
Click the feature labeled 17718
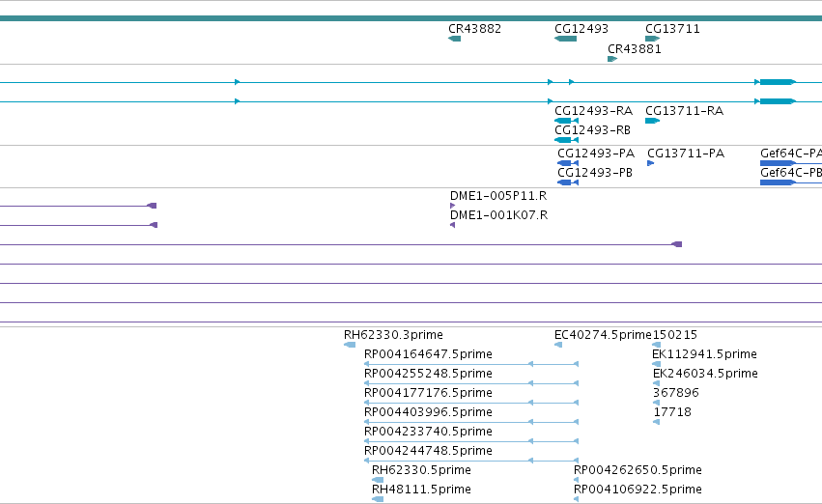(656, 422)
